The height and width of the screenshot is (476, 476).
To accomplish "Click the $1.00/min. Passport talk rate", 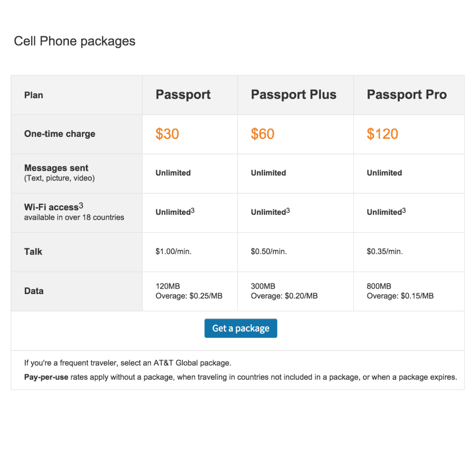I will pos(174,251).
